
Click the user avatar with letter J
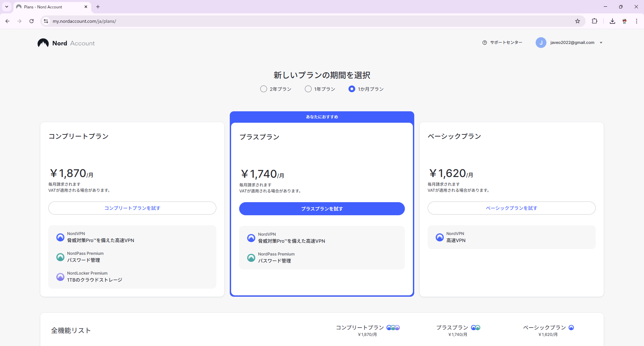coord(541,43)
